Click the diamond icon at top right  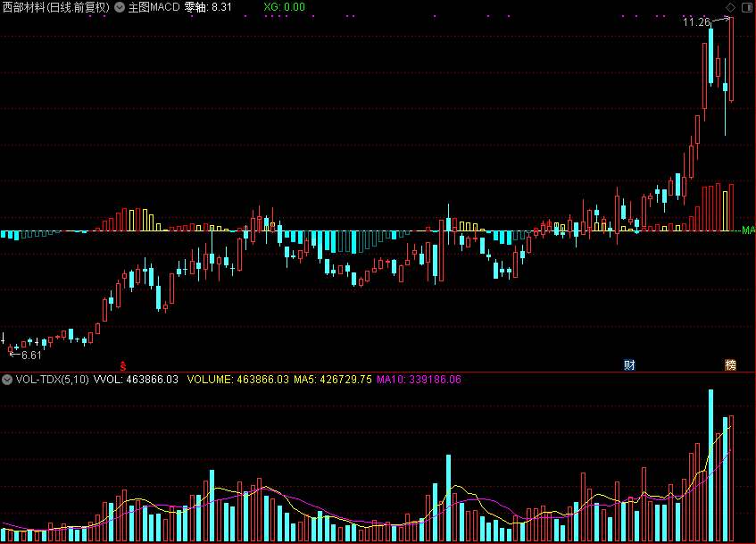pyautogui.click(x=730, y=7)
